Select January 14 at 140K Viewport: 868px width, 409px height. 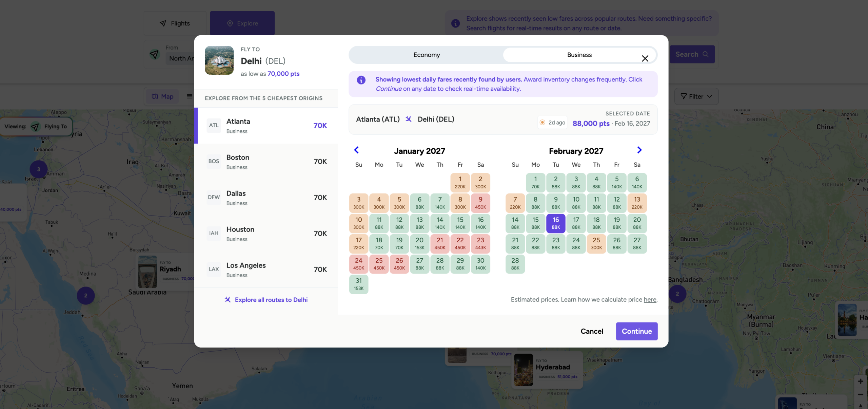tap(440, 223)
